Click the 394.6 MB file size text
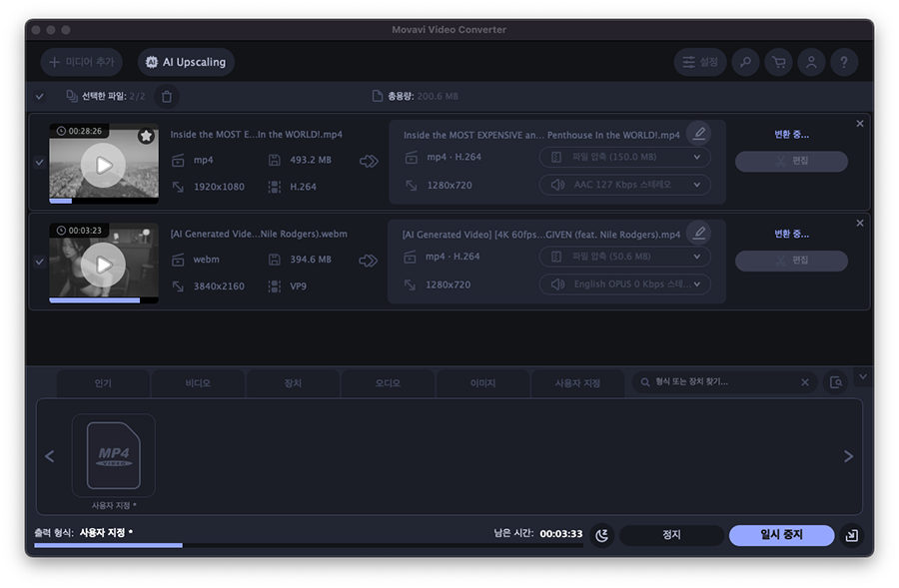 click(x=311, y=260)
